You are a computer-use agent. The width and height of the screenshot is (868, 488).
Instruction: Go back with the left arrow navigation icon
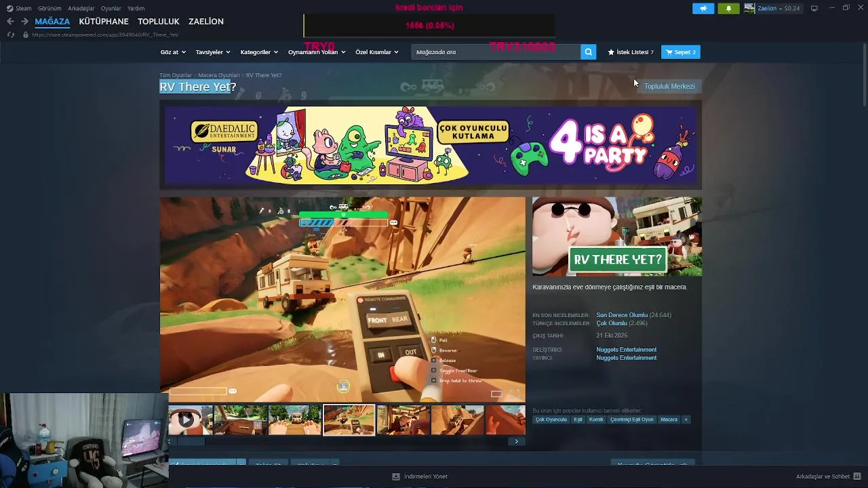[x=10, y=22]
